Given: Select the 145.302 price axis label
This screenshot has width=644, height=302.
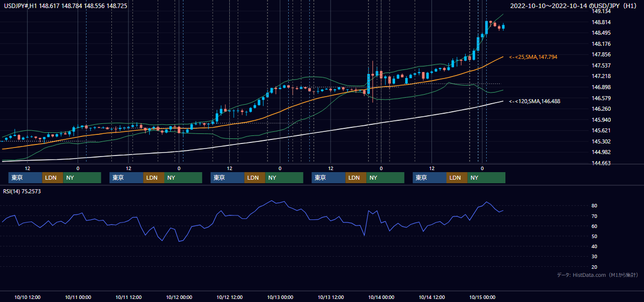Looking at the screenshot, I should 601,141.
